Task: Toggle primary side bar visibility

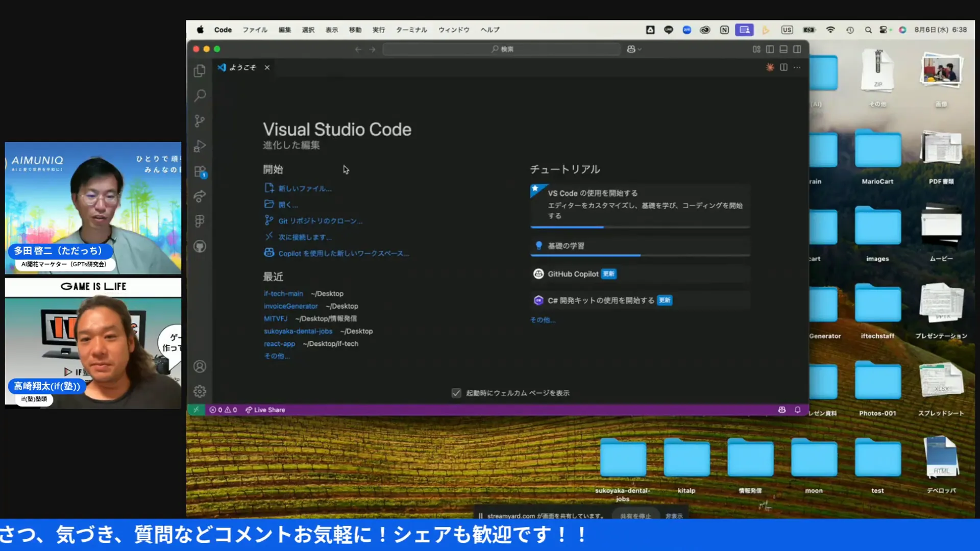Action: point(770,49)
